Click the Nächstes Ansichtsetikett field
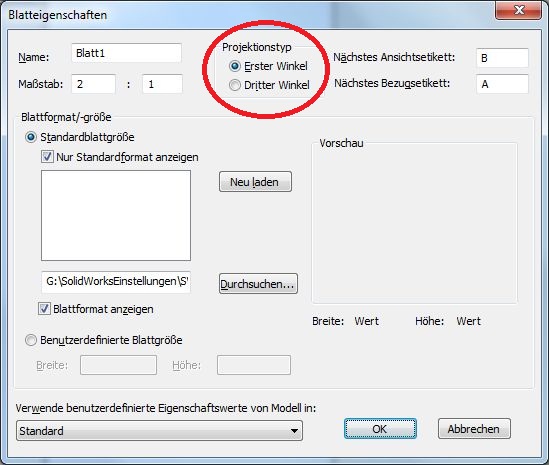Screen dimensions: 549x465 [x=502, y=58]
